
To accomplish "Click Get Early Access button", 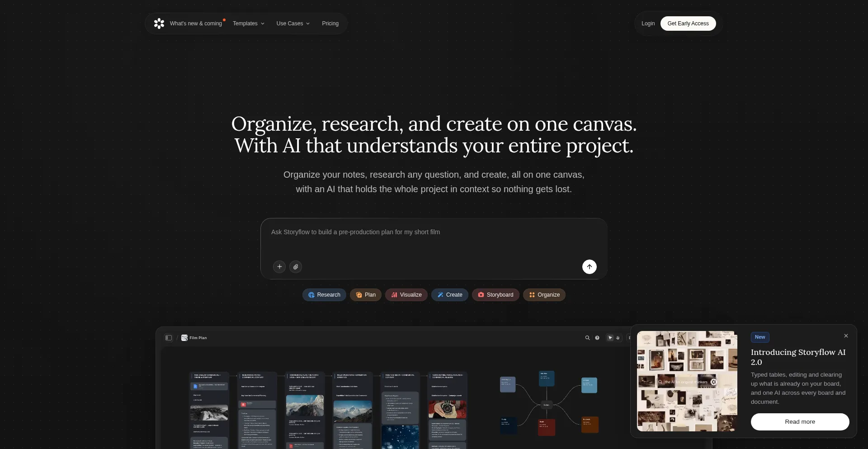I will coord(688,24).
